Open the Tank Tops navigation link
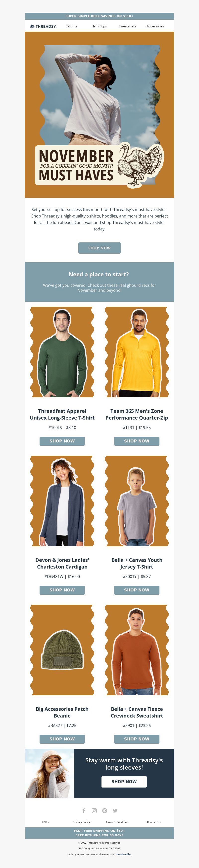 click(x=99, y=26)
